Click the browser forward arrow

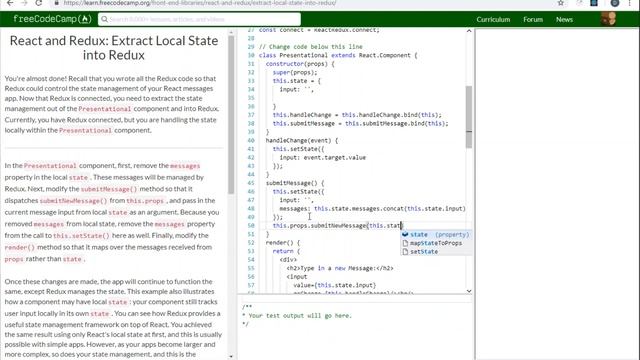[24, 3]
